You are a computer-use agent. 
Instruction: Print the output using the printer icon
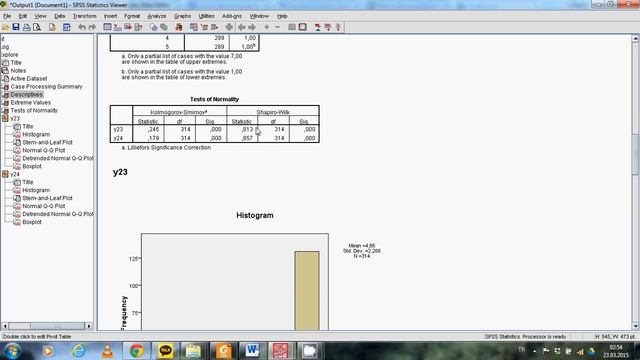tap(27, 27)
